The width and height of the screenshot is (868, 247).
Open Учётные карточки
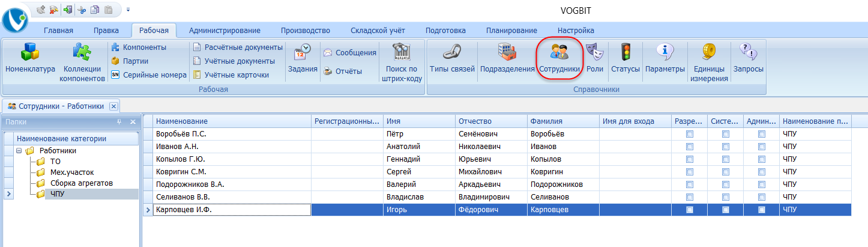point(231,75)
